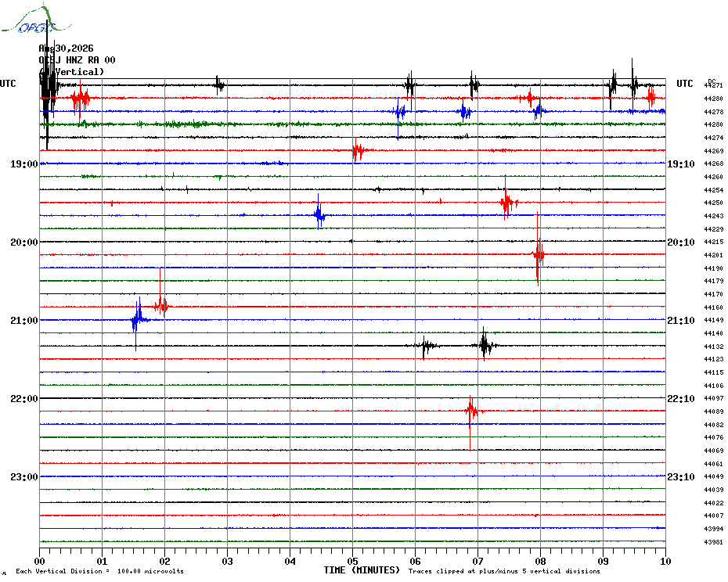Select the 21:00 UTC time label

(x=24, y=321)
